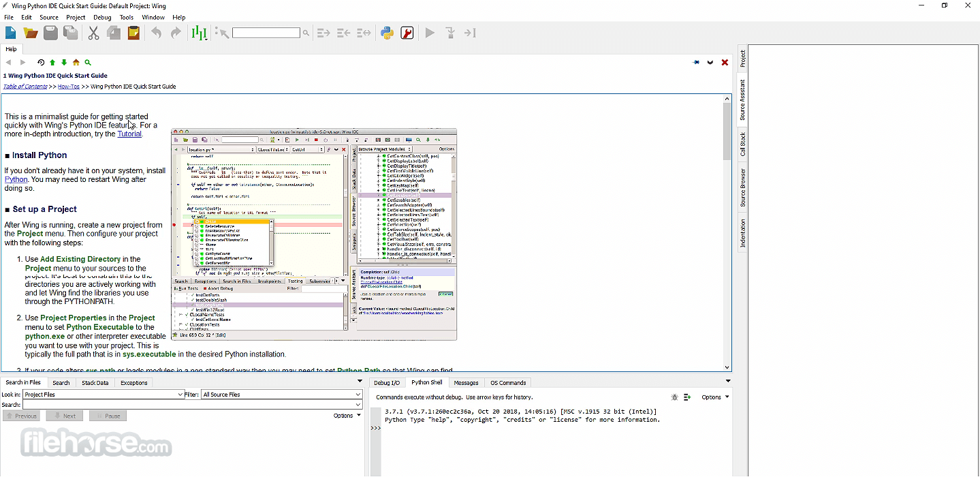Cut selection with scissors icon
Screen dimensions: 980x477
click(94, 33)
